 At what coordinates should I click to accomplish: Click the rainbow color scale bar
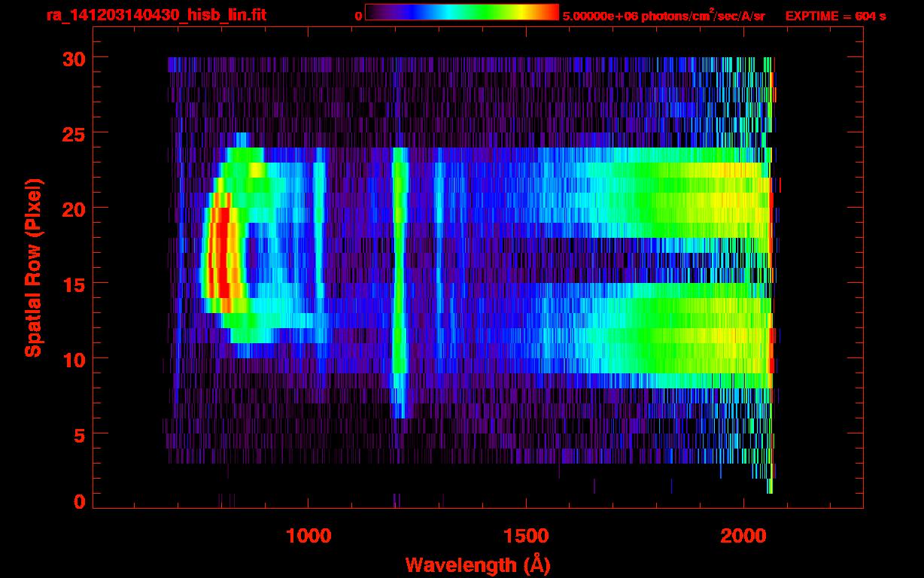(x=462, y=12)
